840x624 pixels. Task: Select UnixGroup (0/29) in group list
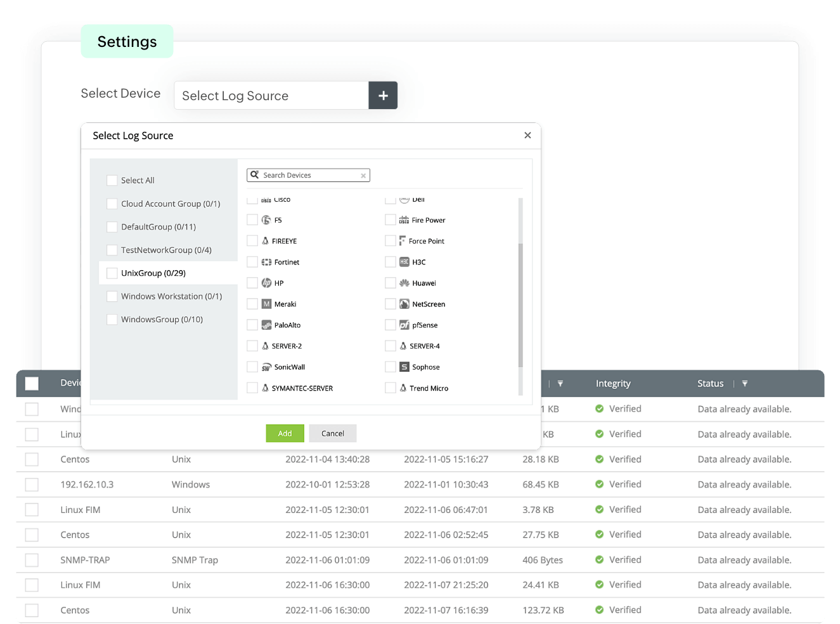point(153,273)
